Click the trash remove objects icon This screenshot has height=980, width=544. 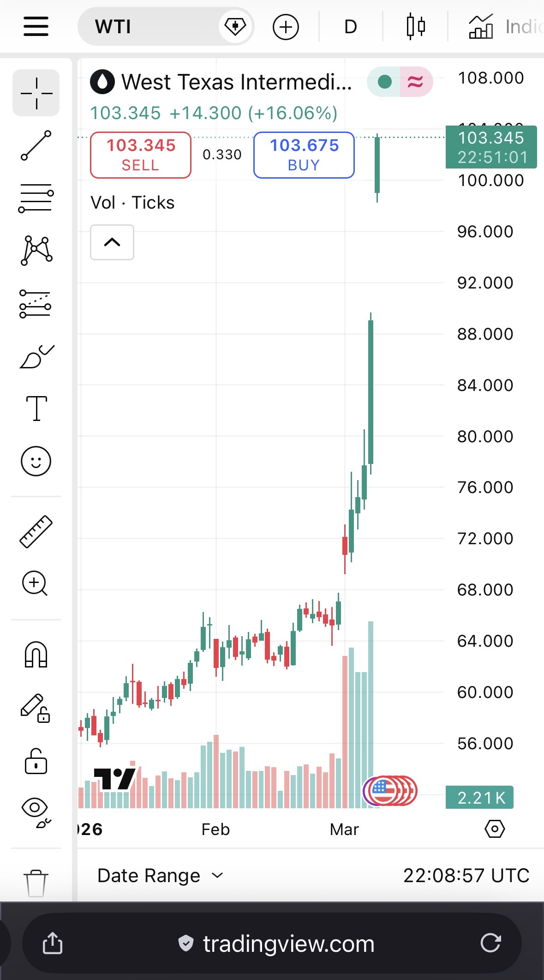pyautogui.click(x=36, y=883)
